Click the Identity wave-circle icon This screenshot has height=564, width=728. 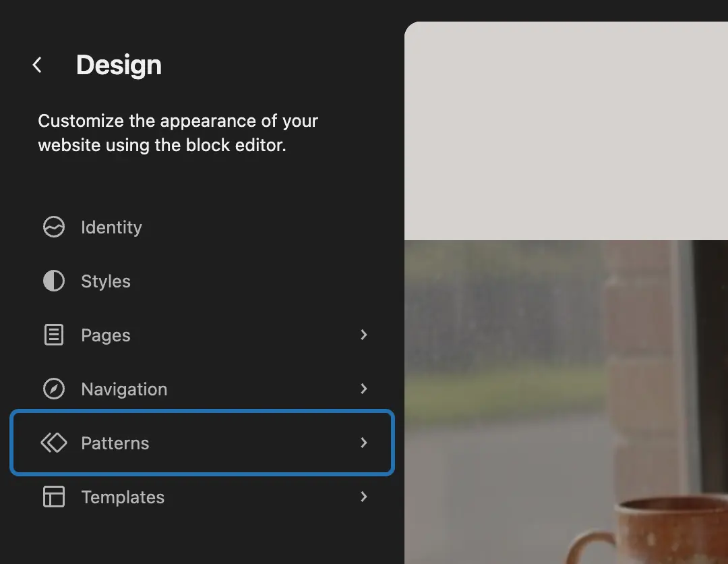click(x=54, y=227)
